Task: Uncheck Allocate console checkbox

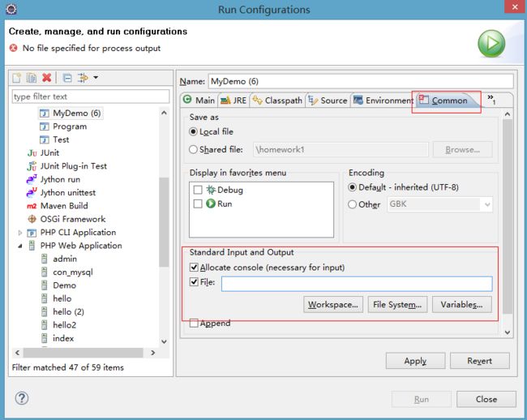Action: 194,268
